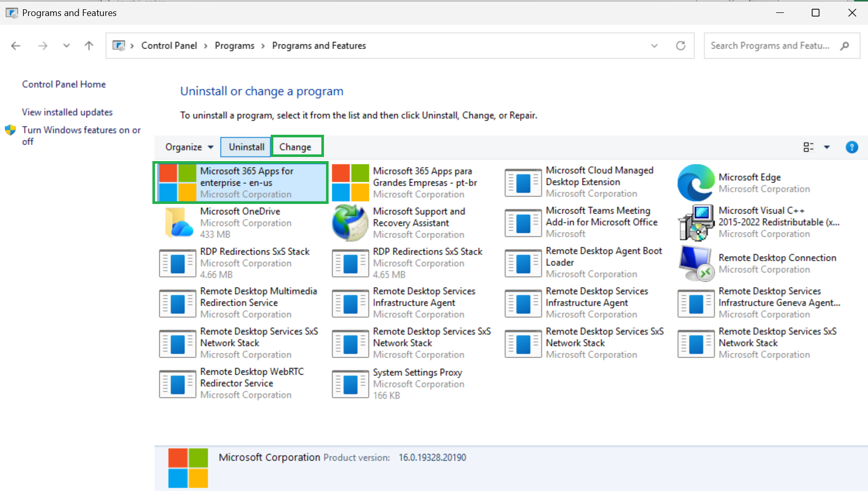Select the Microsoft Edge program icon
Image resolution: width=868 pixels, height=491 pixels.
695,182
